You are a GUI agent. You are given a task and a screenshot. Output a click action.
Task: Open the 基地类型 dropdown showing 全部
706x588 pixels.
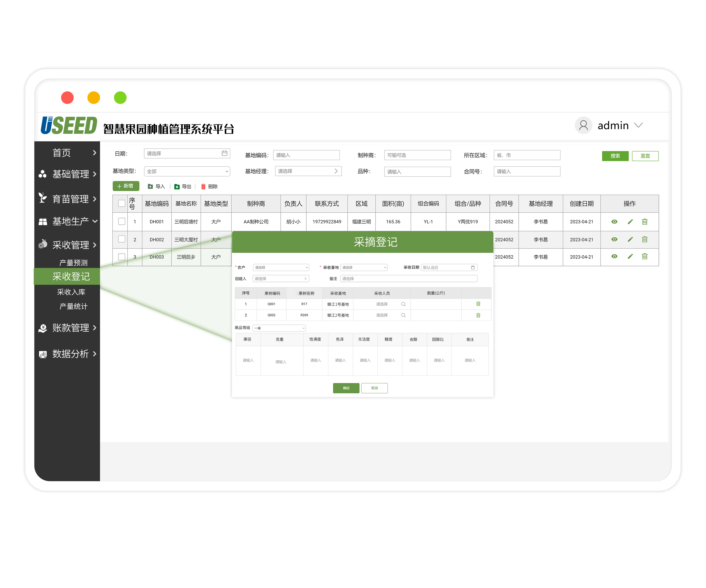[x=187, y=171]
